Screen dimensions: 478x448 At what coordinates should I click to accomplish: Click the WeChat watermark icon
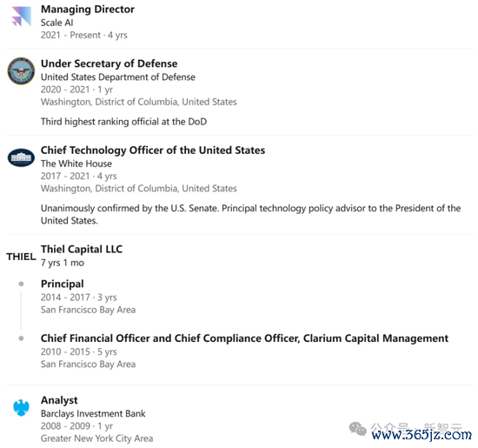pyautogui.click(x=357, y=429)
